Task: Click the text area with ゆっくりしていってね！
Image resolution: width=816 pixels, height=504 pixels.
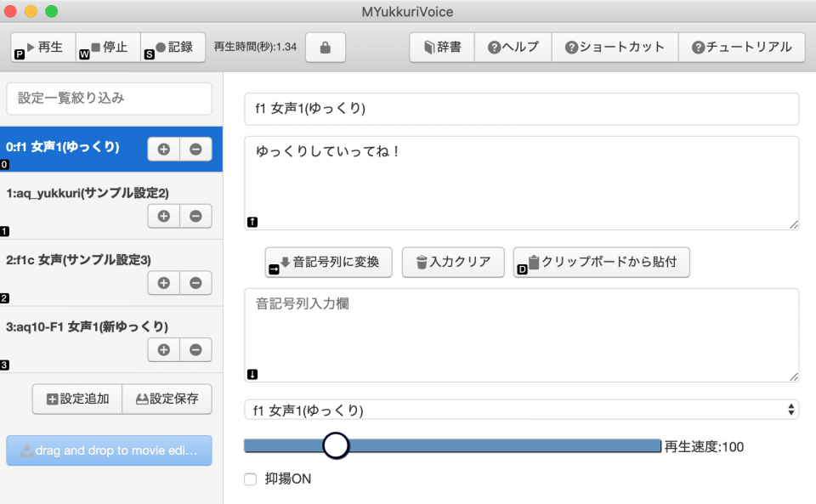Action: pos(521,183)
